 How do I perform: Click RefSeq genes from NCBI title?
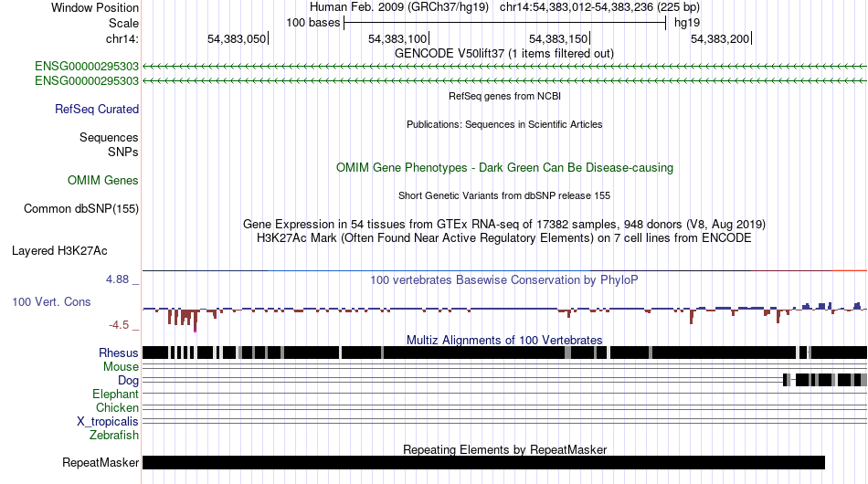click(x=504, y=96)
